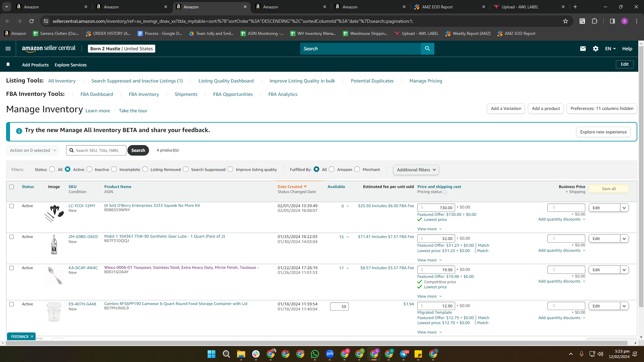Open Manage Pricing listing tool
The width and height of the screenshot is (644, 362).
(x=426, y=81)
